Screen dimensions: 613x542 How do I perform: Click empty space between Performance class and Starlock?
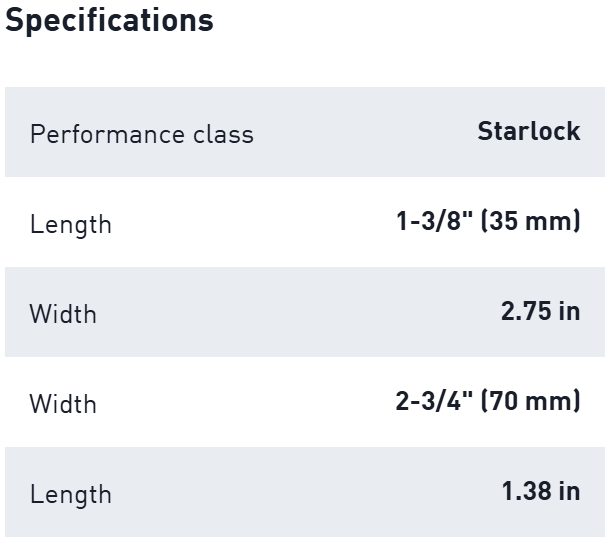(365, 133)
